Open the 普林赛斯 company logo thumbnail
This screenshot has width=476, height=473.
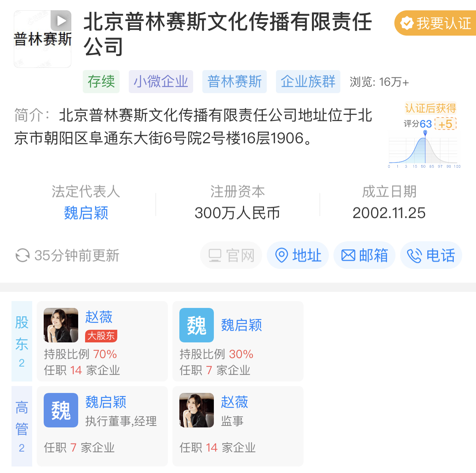tap(43, 39)
